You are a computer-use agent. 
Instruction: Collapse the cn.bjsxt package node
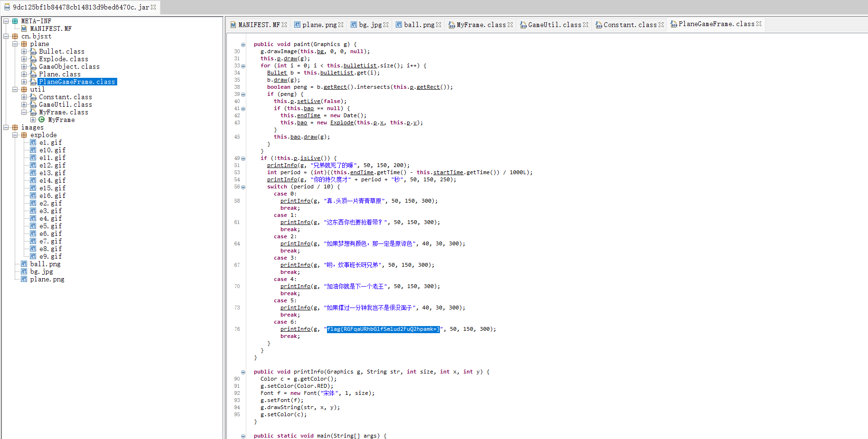[6, 36]
